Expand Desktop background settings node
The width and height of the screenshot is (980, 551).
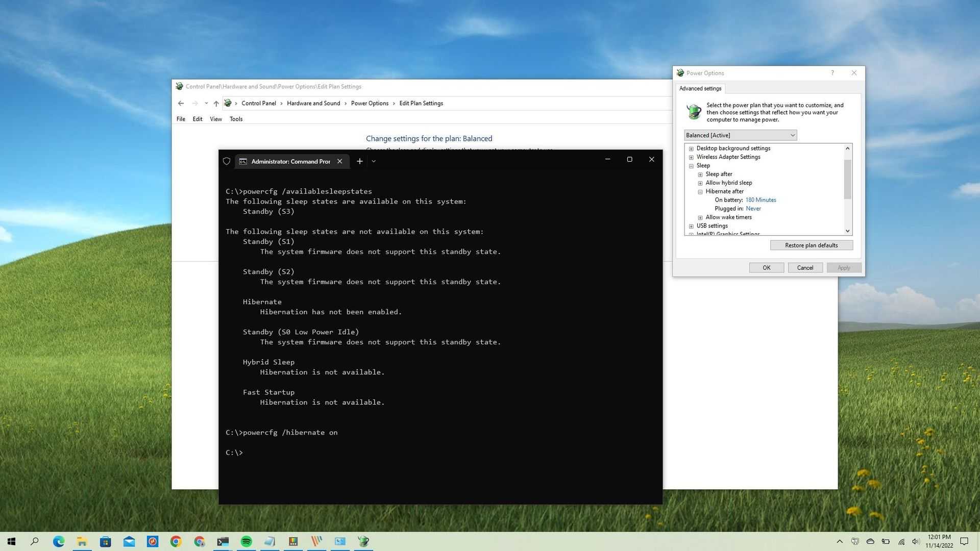[x=691, y=149]
